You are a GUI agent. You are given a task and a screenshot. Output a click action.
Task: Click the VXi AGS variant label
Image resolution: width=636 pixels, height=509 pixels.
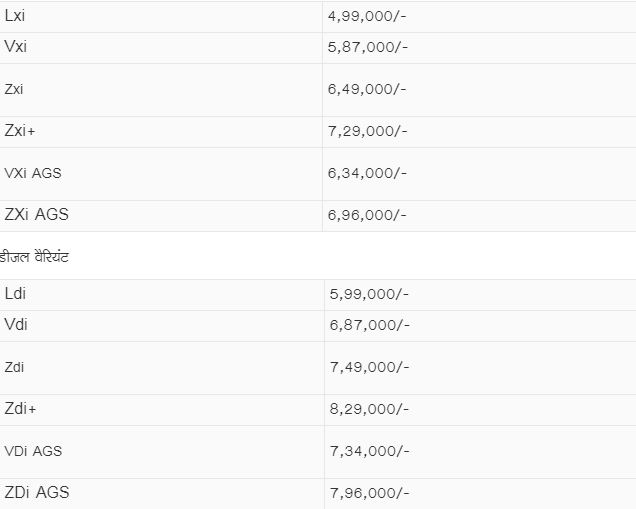[x=33, y=173]
